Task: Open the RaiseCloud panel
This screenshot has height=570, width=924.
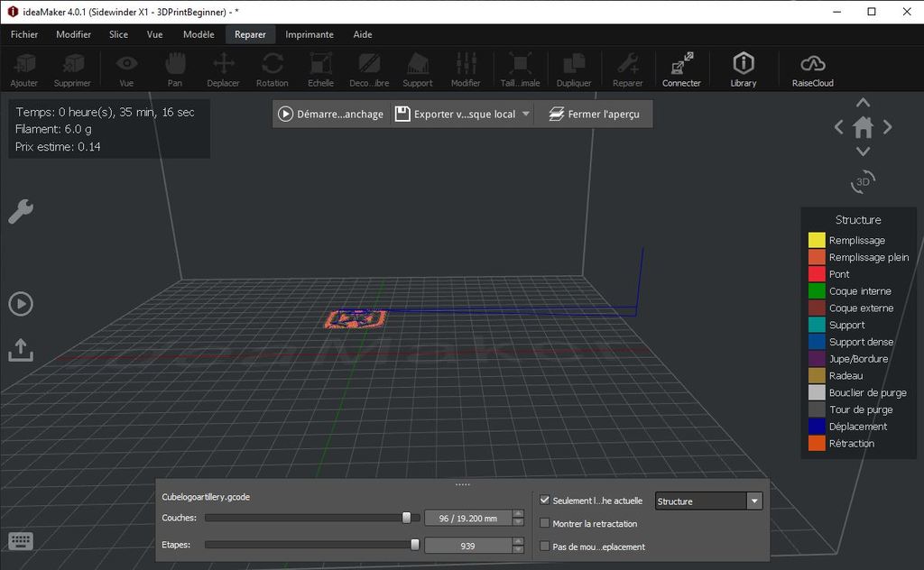Action: (x=811, y=68)
